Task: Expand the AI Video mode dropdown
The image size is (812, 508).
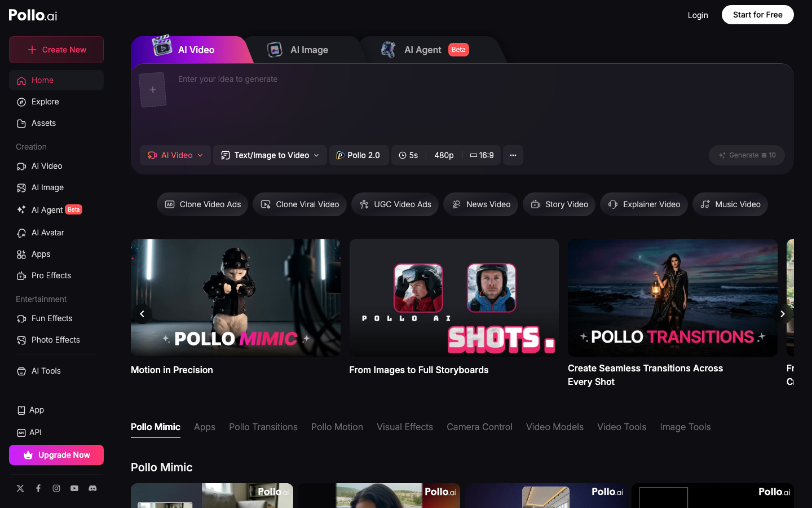Action: (175, 155)
